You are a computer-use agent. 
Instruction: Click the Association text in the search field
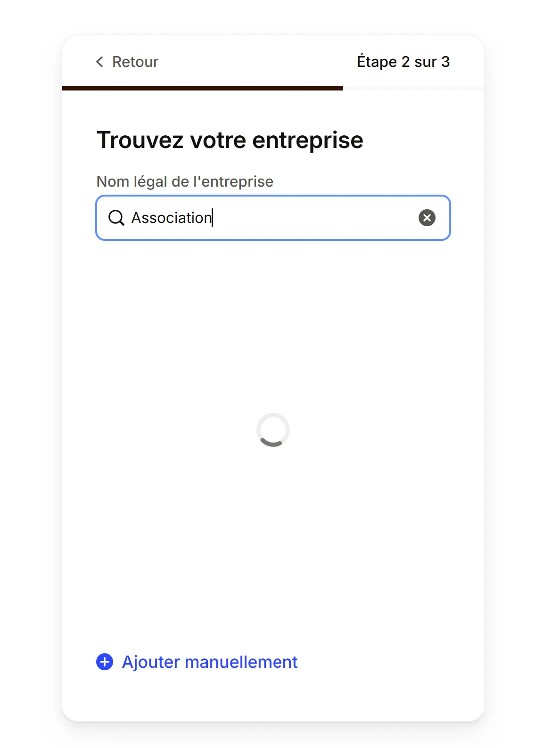(x=171, y=218)
